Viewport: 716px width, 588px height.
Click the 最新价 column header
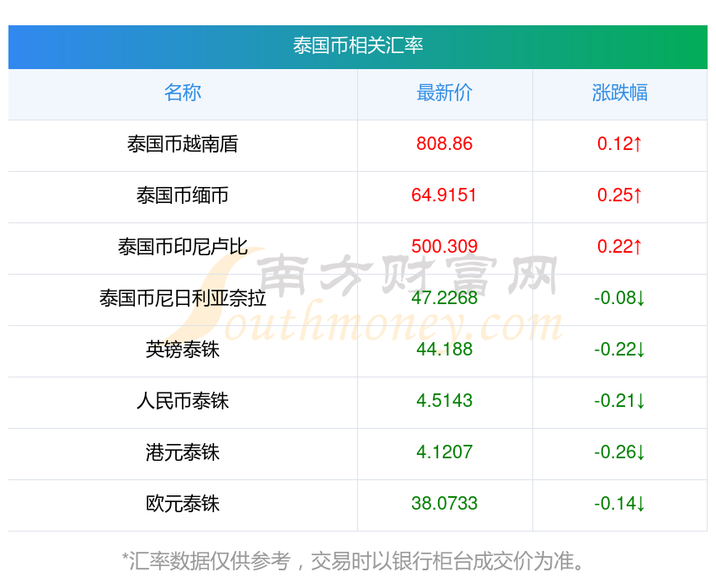click(444, 93)
